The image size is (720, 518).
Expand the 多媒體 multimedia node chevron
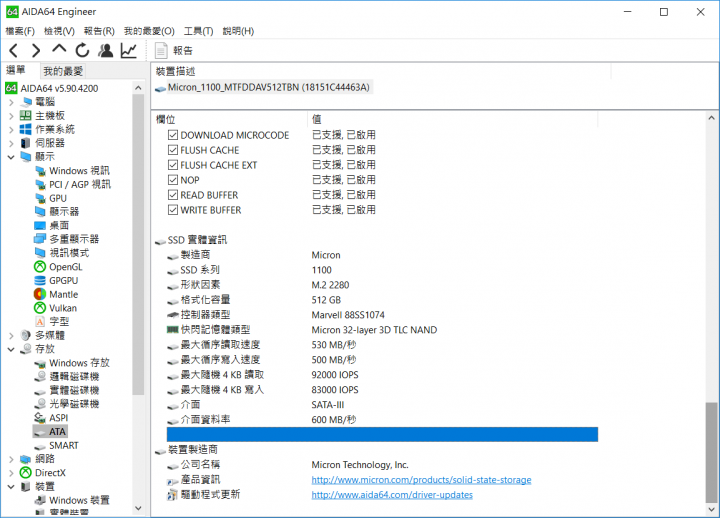[x=11, y=336]
